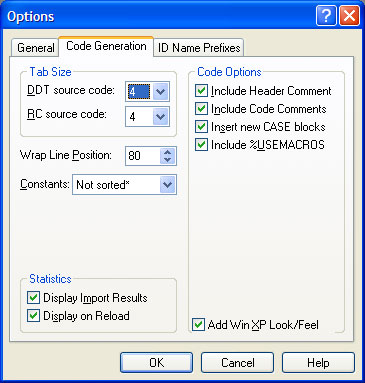Decrease Wrap Line Position with the down arrow

click(x=167, y=160)
